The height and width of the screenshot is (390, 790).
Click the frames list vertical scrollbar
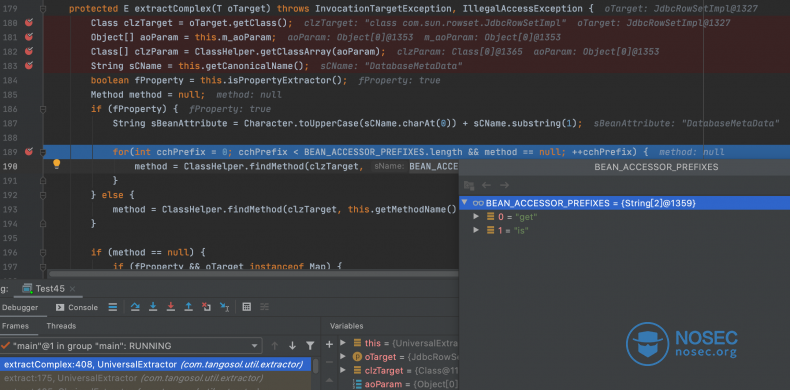[x=316, y=366]
